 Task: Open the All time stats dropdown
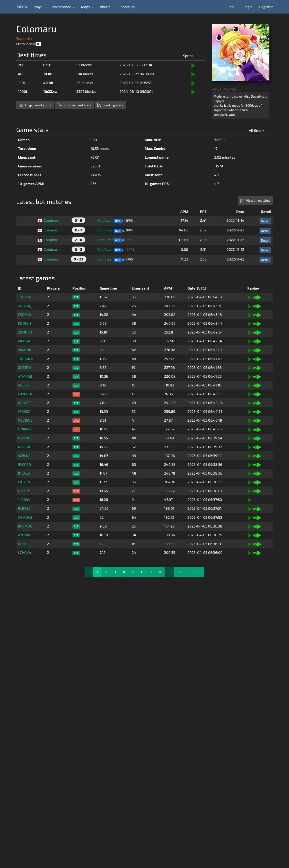[256, 131]
